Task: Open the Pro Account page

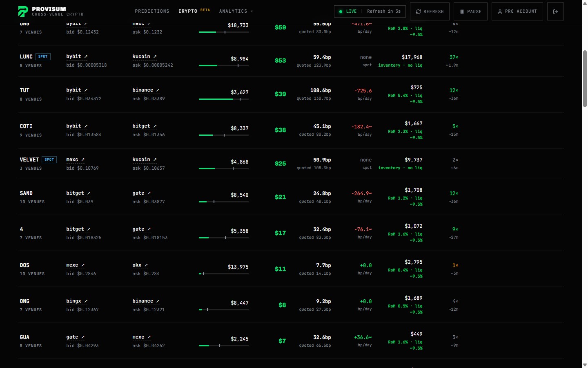Action: pyautogui.click(x=517, y=11)
